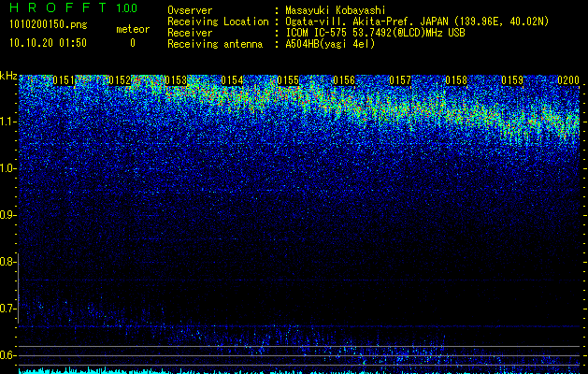Click the observer name Masayuki Kobayashi

tap(336, 10)
